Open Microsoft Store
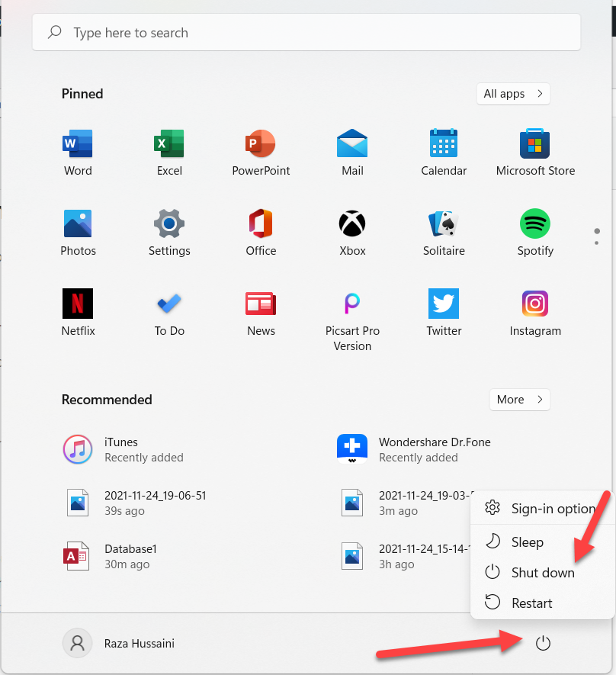The height and width of the screenshot is (675, 616). (x=535, y=153)
